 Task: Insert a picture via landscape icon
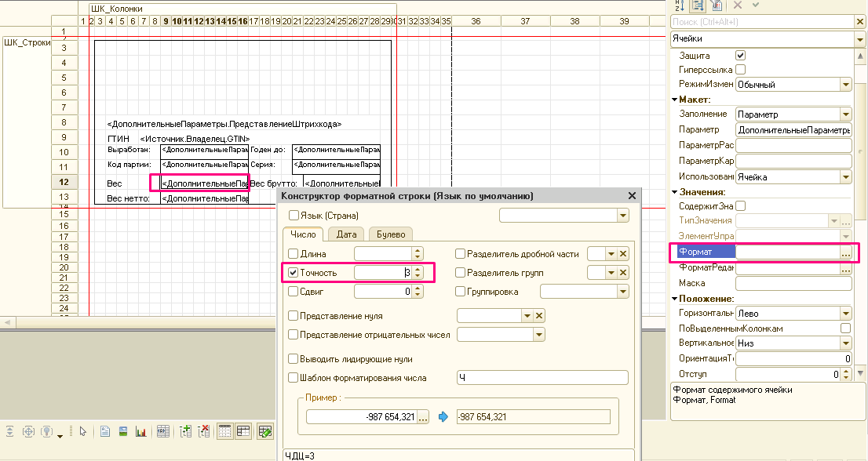(123, 432)
